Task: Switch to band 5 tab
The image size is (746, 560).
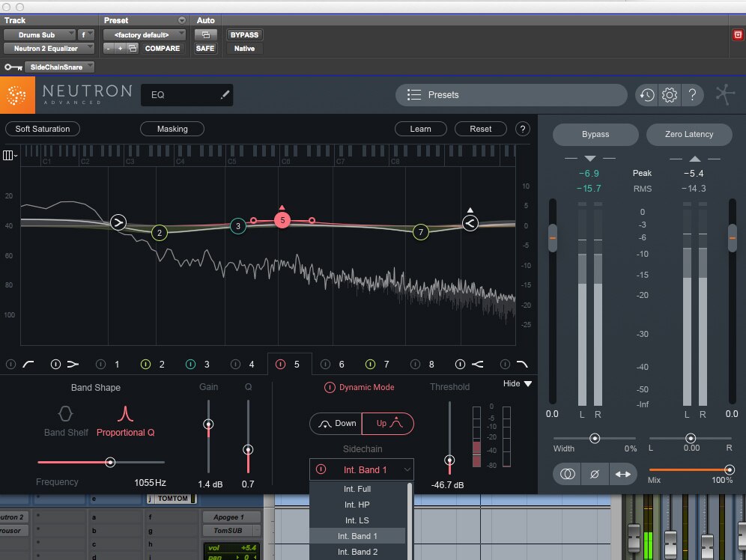Action: [290, 364]
